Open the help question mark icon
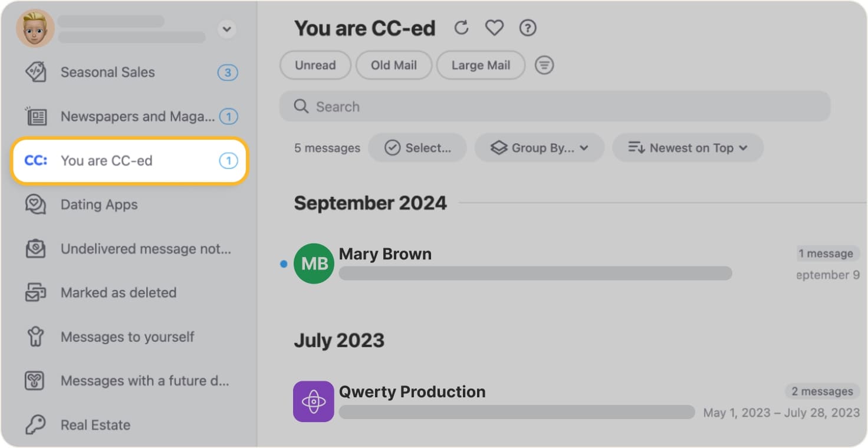The height and width of the screenshot is (448, 868). coord(528,28)
